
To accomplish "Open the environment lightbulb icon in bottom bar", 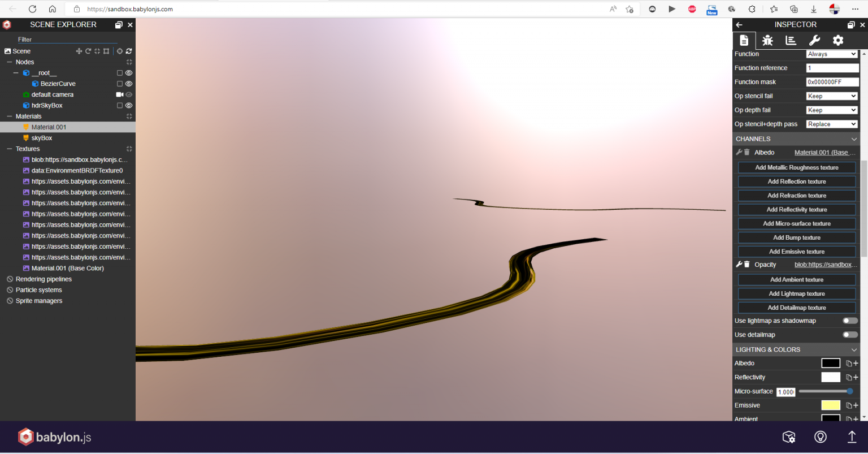I will pyautogui.click(x=820, y=437).
